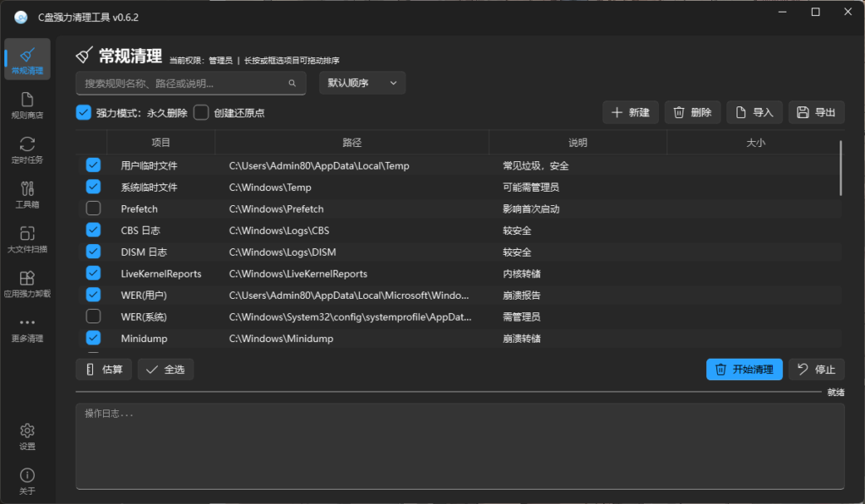Select path C:\Windows\LiveKernelReports

pyautogui.click(x=298, y=274)
